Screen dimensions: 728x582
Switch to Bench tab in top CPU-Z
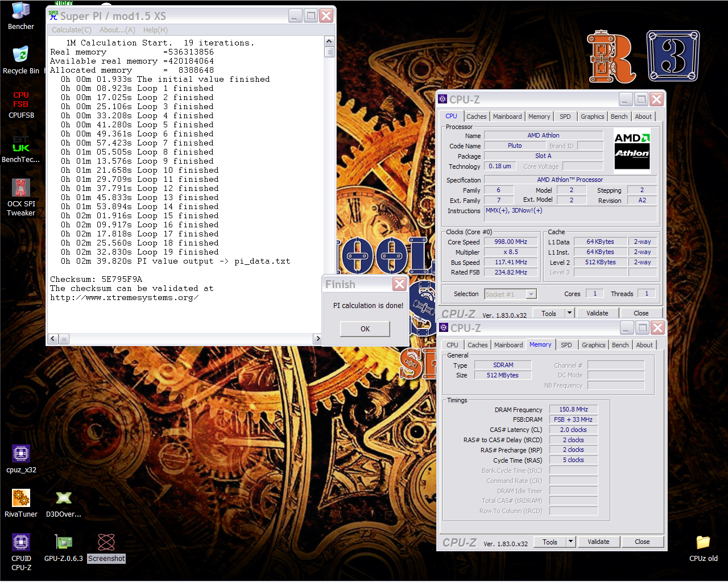(x=619, y=117)
